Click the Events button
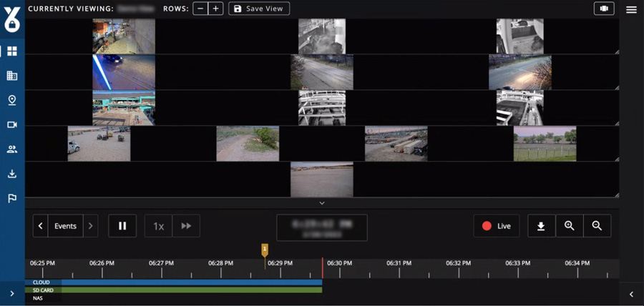Viewport: 644px width, 306px height. click(65, 226)
